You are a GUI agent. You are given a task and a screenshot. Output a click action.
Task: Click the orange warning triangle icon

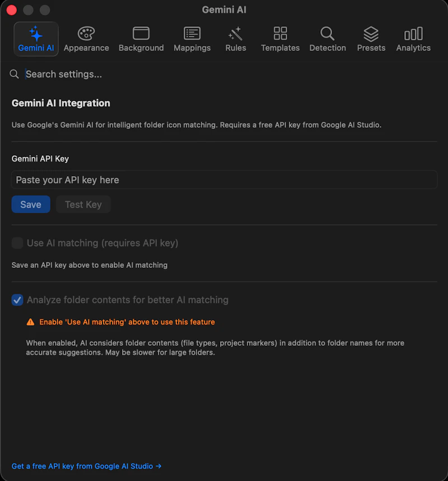[x=30, y=322]
